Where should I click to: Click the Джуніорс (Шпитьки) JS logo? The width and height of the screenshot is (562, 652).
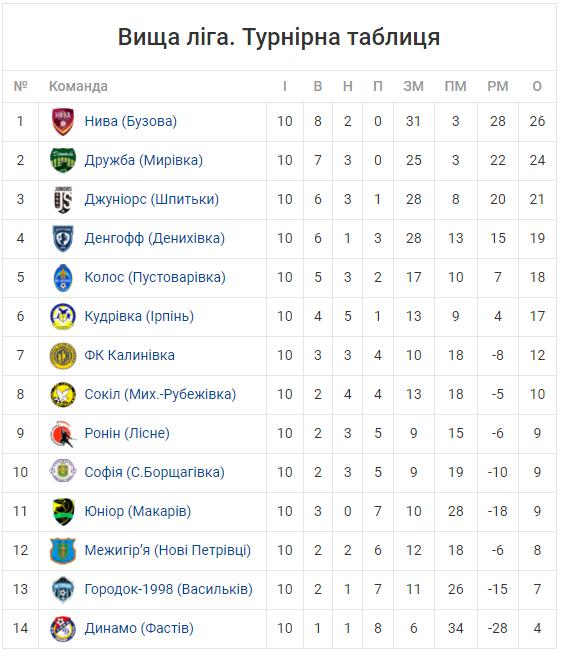pos(63,199)
